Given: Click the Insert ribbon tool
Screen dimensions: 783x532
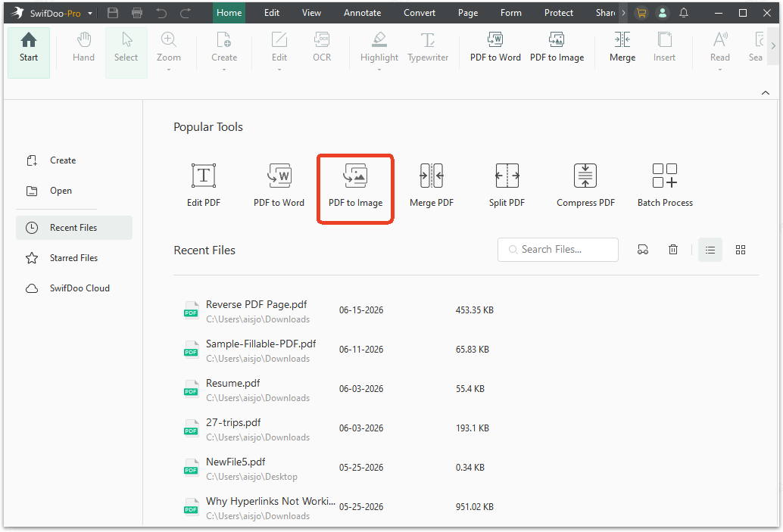Looking at the screenshot, I should [x=664, y=48].
